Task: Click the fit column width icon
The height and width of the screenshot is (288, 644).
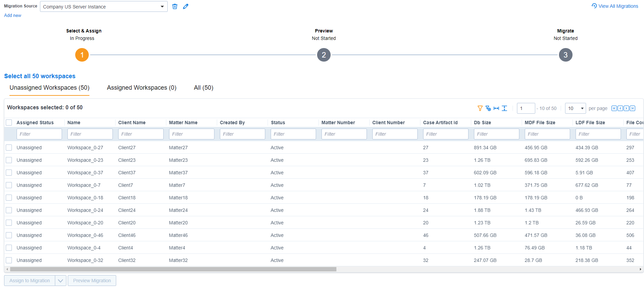Action: 496,108
